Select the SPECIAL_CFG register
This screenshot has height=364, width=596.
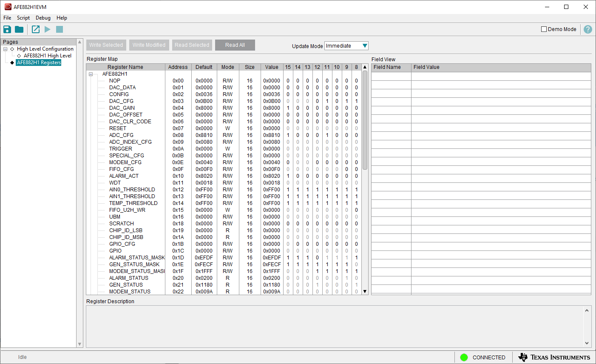coord(127,156)
